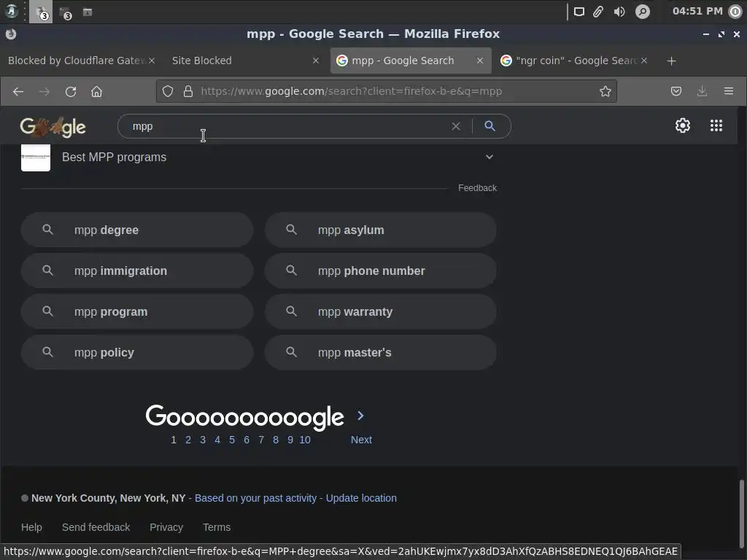Search related term mpp asylum

(381, 230)
